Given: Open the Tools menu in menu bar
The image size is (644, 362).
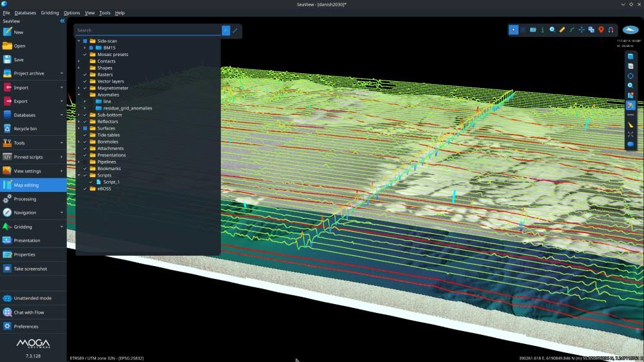Looking at the screenshot, I should 105,13.
